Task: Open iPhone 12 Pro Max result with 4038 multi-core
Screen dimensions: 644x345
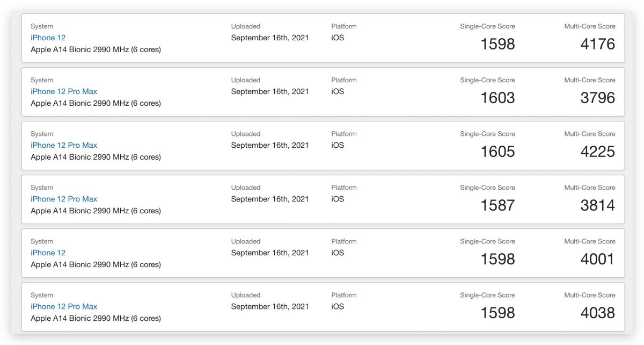Action: [64, 306]
